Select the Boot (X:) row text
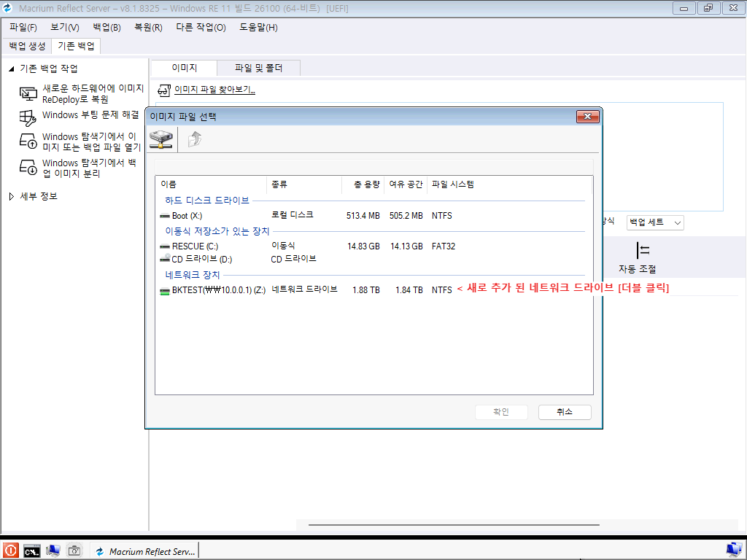 187,216
